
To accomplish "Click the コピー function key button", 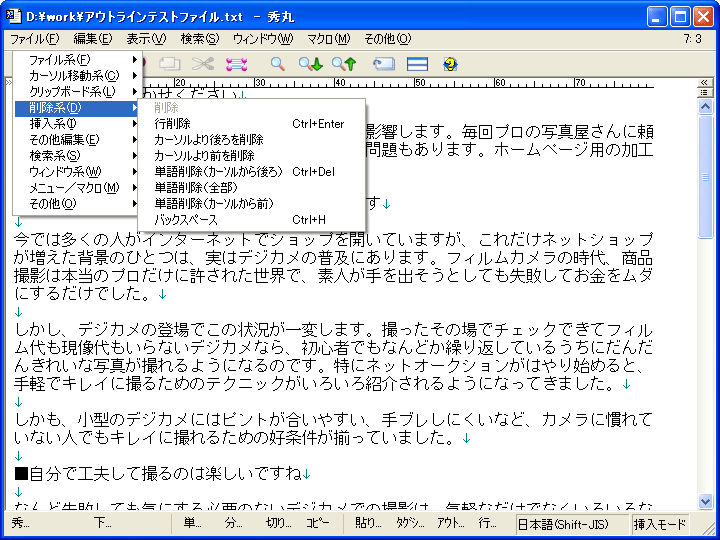I will coord(318,523).
